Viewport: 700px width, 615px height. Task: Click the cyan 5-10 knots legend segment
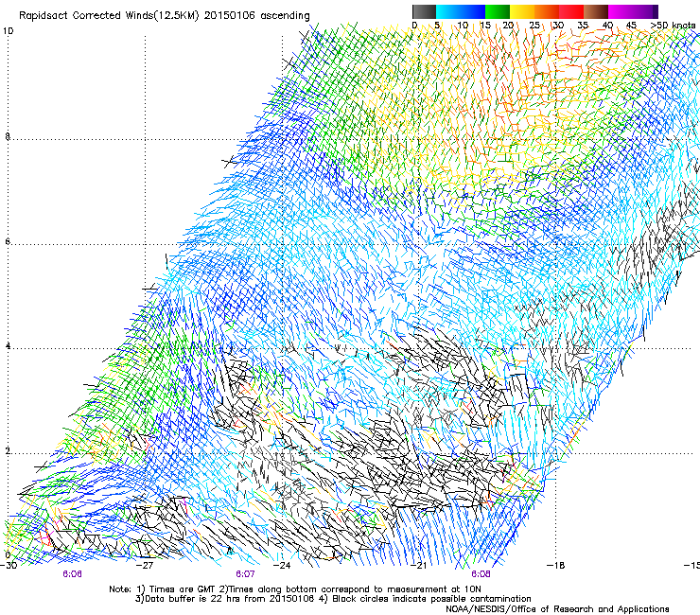pyautogui.click(x=448, y=11)
